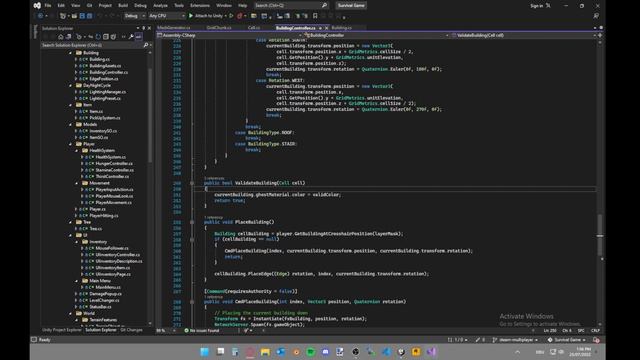Collapse the PlaceBuilding method outlining box
Viewport: 640px width, 360px height.
(x=192, y=222)
